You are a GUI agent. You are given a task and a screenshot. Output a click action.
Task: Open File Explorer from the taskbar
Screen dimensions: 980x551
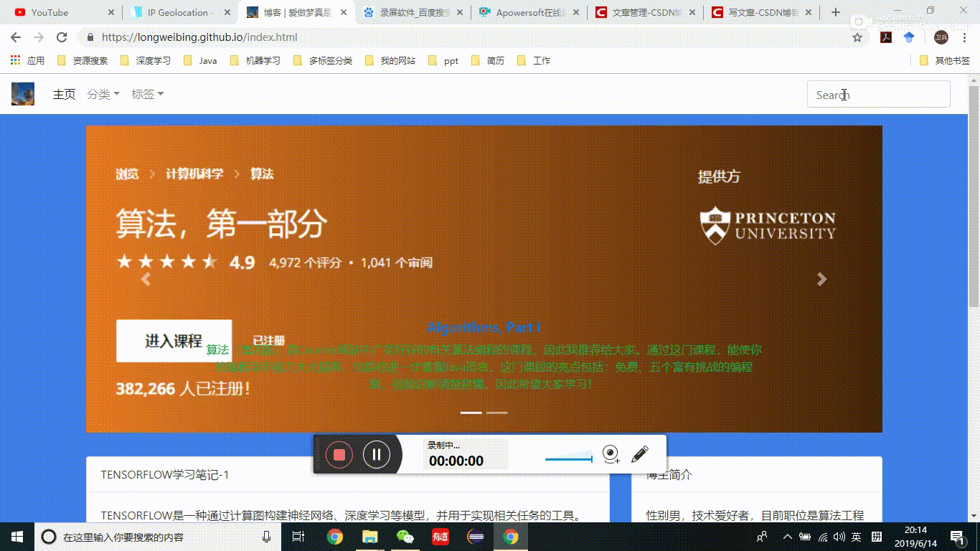pyautogui.click(x=369, y=537)
